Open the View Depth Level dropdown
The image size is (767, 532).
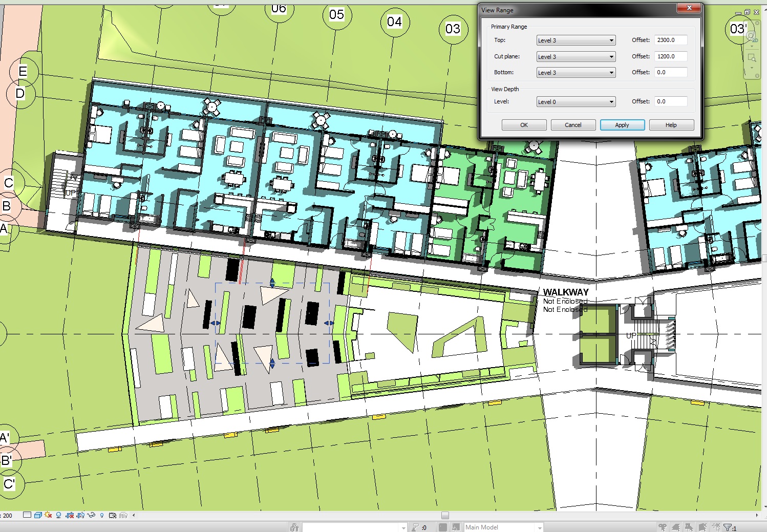(x=611, y=102)
